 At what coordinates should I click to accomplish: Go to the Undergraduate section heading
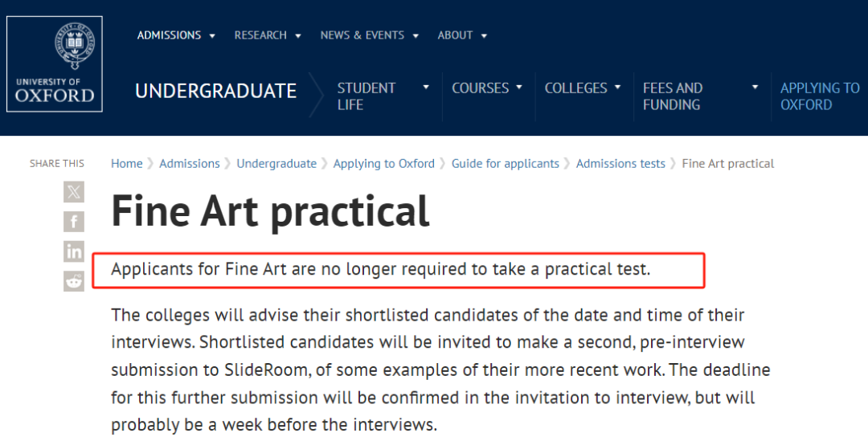point(215,92)
